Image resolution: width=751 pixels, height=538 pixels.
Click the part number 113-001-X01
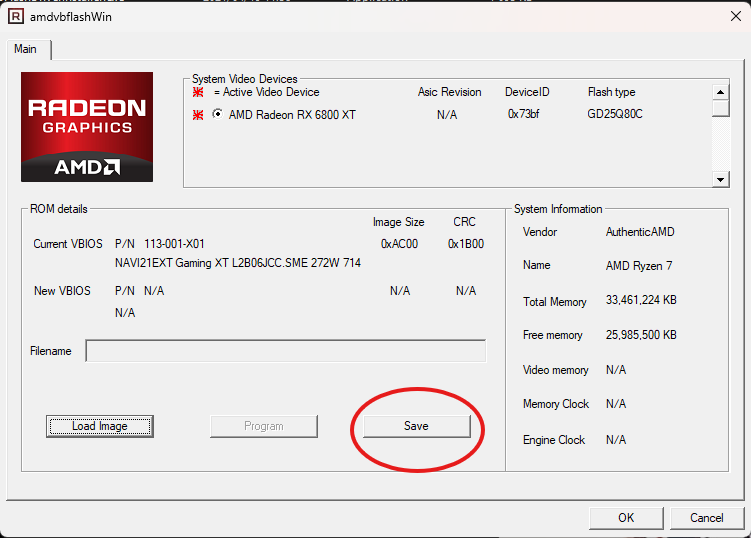(174, 244)
